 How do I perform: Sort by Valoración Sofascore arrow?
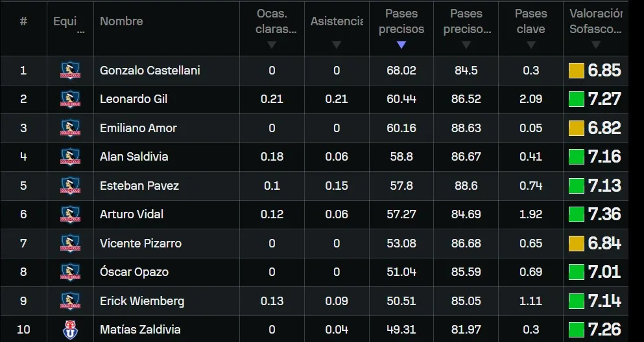point(595,45)
